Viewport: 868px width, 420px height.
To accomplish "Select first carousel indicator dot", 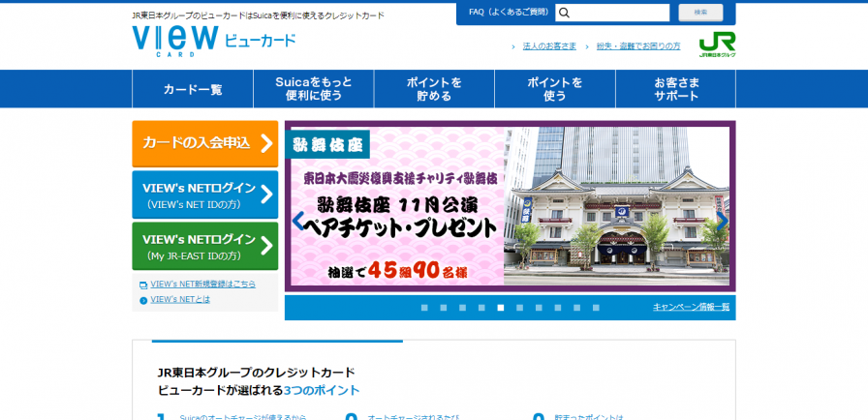I will [424, 308].
